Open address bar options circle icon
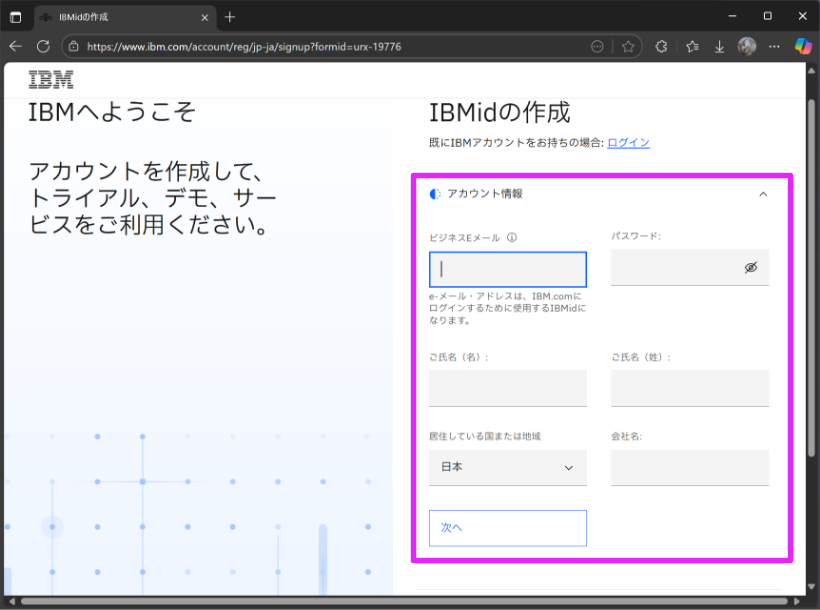Viewport: 820px width, 610px height. pyautogui.click(x=597, y=47)
